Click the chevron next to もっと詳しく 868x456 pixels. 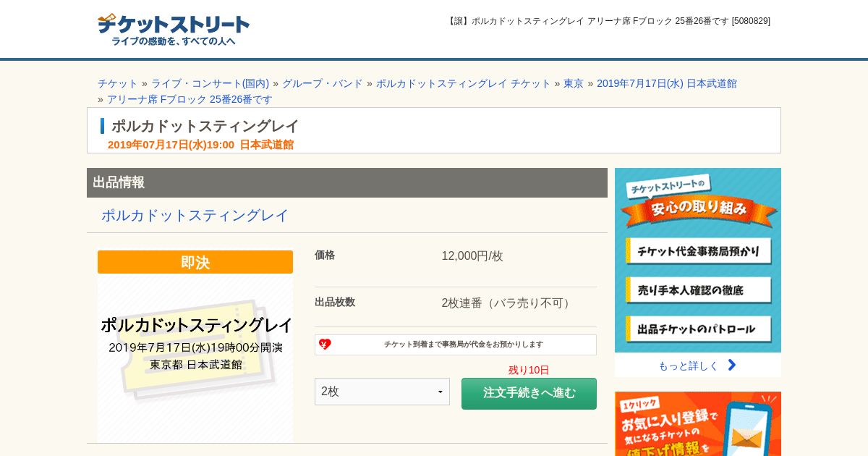[731, 365]
